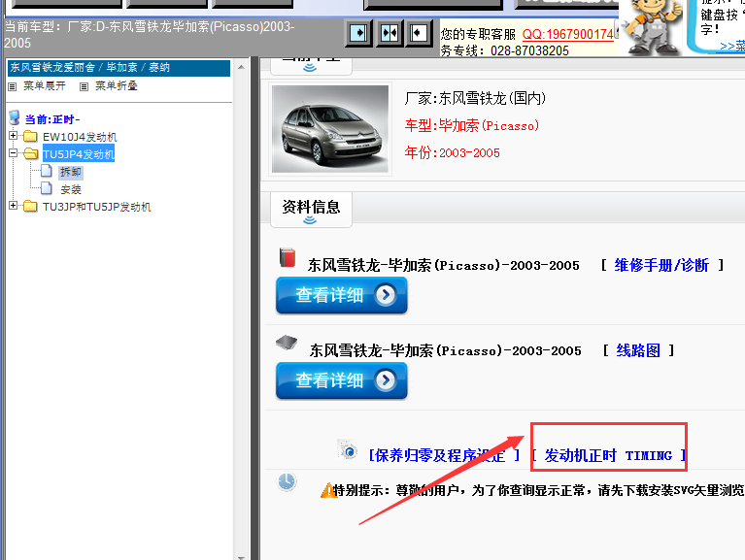The width and height of the screenshot is (745, 560).
Task: Click the right-arrow panel layout button
Action: [358, 33]
